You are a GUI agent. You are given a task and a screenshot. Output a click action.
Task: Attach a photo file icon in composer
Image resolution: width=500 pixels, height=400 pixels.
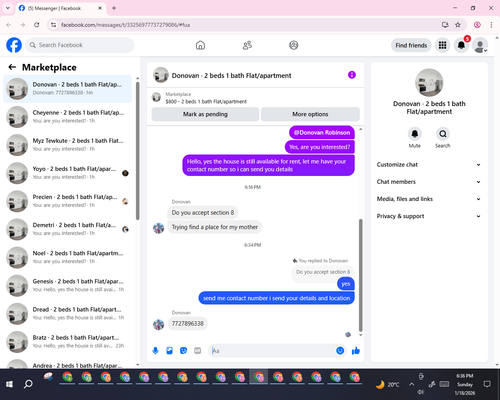169,351
